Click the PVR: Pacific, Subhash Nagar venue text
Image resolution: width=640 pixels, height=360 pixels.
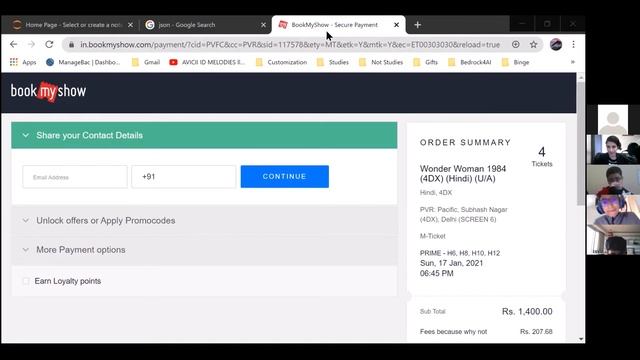463,214
